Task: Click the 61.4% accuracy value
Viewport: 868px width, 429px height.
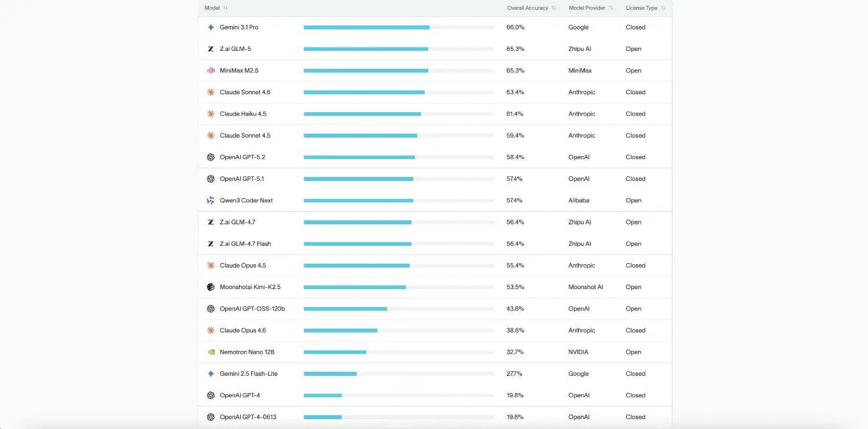Action: (516, 114)
